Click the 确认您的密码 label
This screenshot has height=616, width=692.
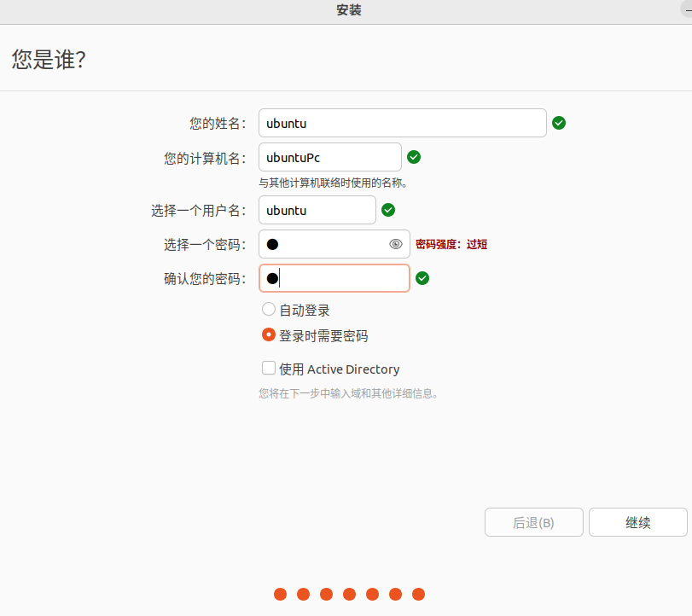point(205,279)
